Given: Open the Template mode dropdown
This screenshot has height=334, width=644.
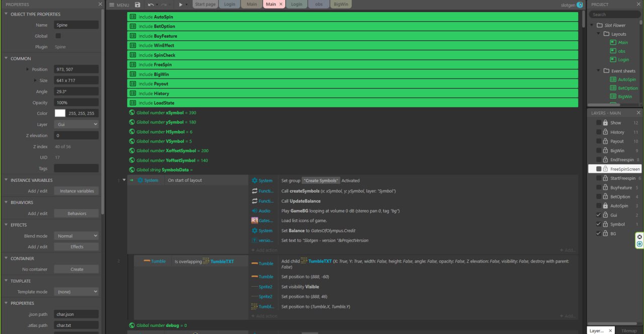Looking at the screenshot, I should coord(76,292).
